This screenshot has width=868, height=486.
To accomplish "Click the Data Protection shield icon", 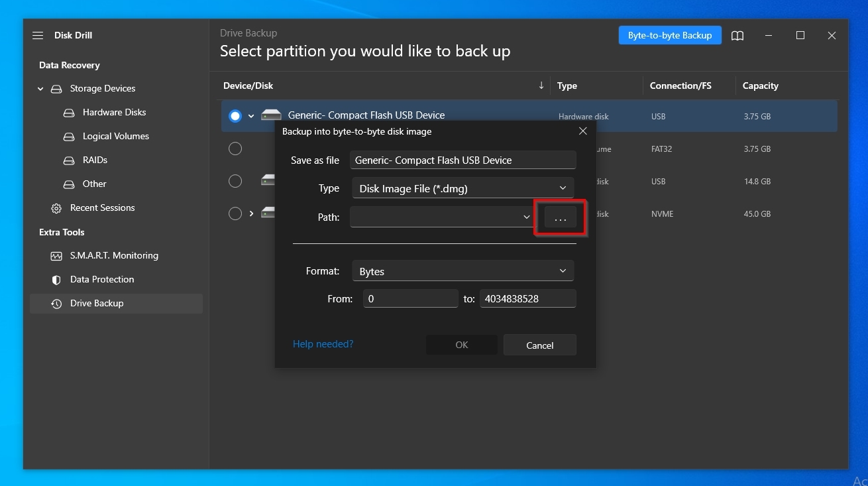I will 56,280.
